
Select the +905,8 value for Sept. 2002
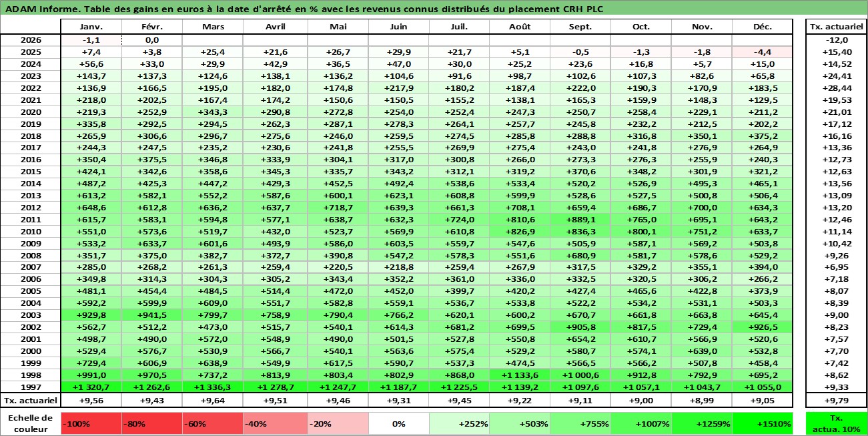click(x=580, y=327)
